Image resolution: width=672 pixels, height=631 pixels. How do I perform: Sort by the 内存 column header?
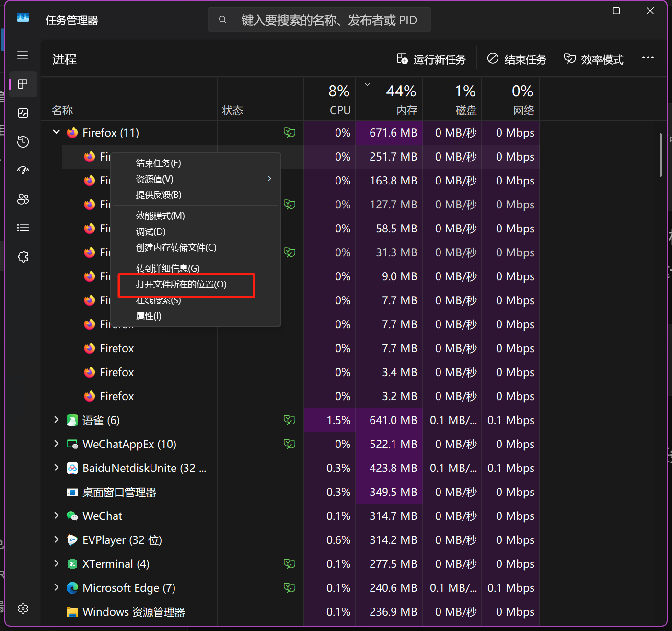(x=389, y=99)
